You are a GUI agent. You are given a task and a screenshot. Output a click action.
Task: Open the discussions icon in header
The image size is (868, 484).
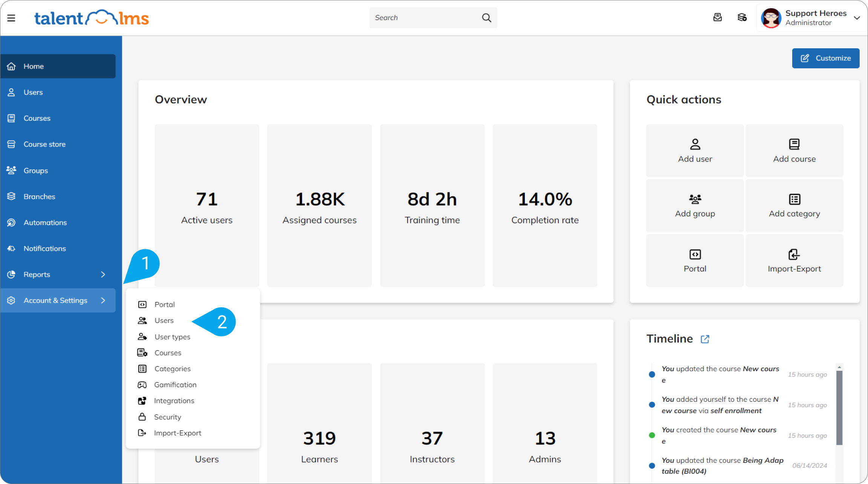pyautogui.click(x=742, y=17)
